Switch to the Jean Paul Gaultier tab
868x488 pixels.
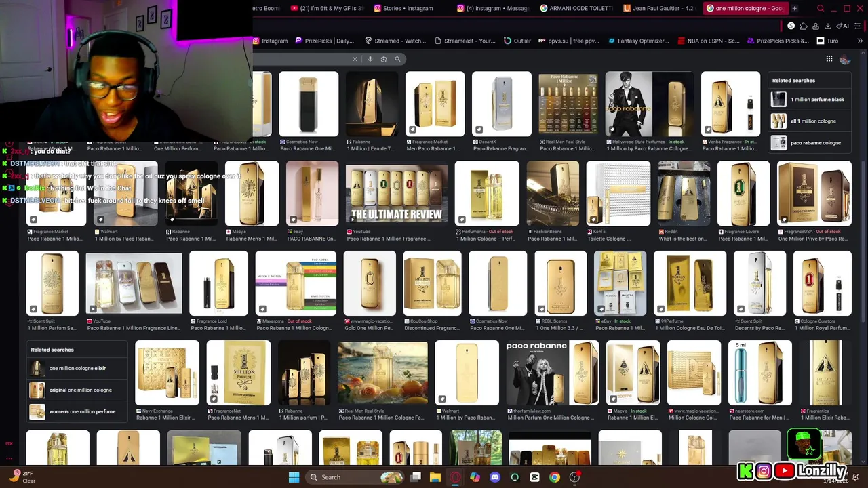tap(660, 8)
